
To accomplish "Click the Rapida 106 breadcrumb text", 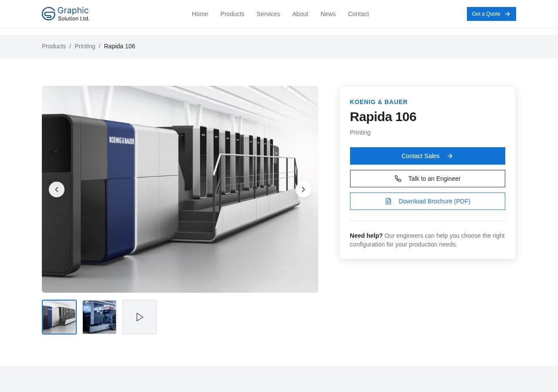I will (119, 46).
